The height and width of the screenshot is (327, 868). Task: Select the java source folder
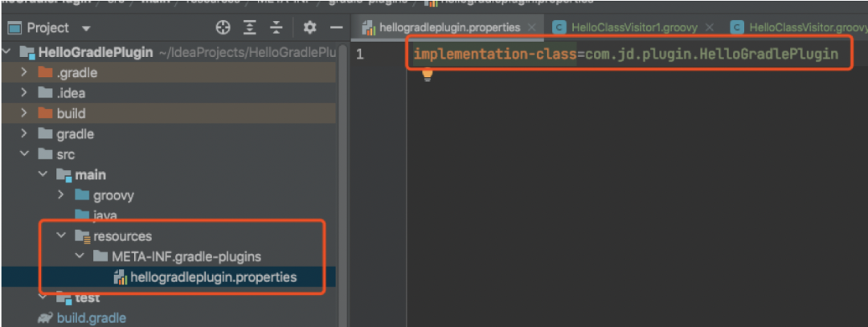(104, 215)
